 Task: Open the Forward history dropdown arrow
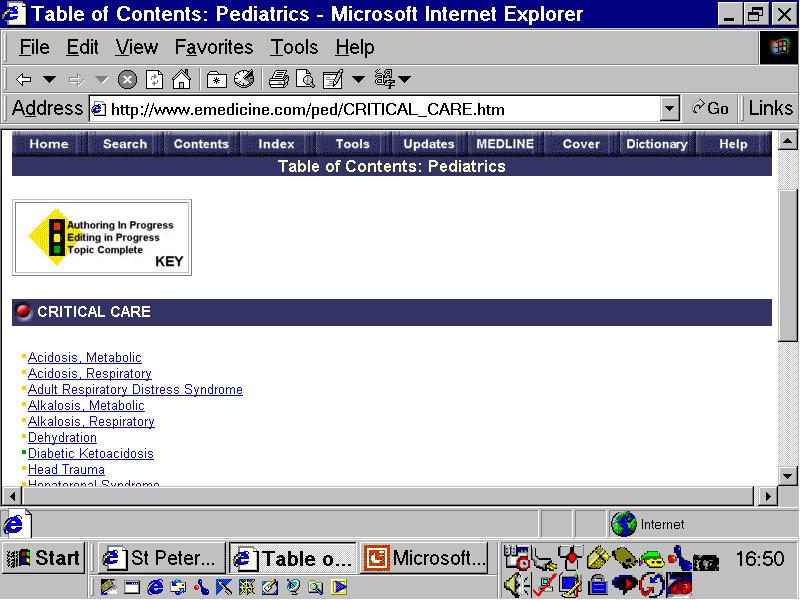102,80
